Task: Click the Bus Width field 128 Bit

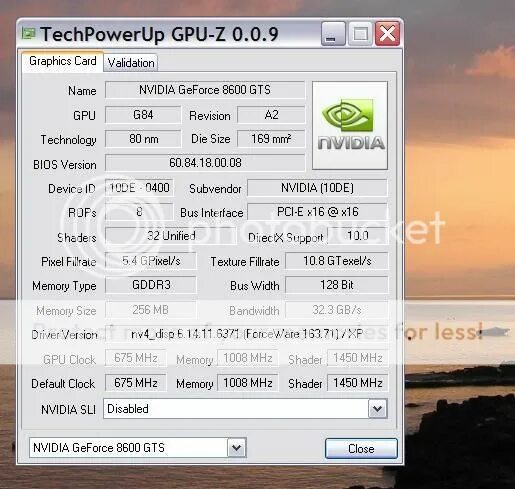Action: click(x=337, y=285)
